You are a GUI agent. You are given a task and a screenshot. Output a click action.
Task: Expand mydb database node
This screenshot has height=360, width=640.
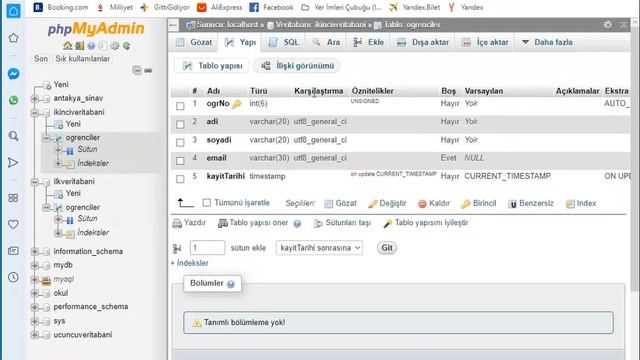pos(35,265)
